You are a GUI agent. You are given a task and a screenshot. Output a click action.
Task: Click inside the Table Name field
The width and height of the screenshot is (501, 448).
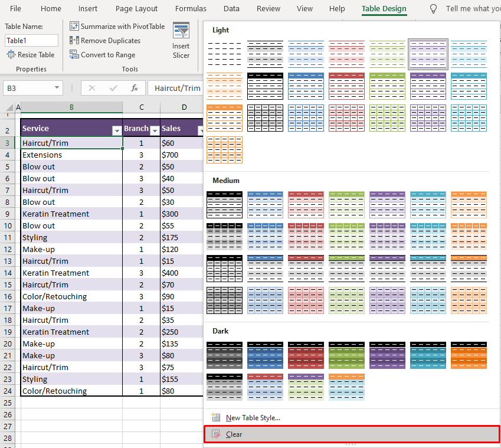tap(31, 41)
